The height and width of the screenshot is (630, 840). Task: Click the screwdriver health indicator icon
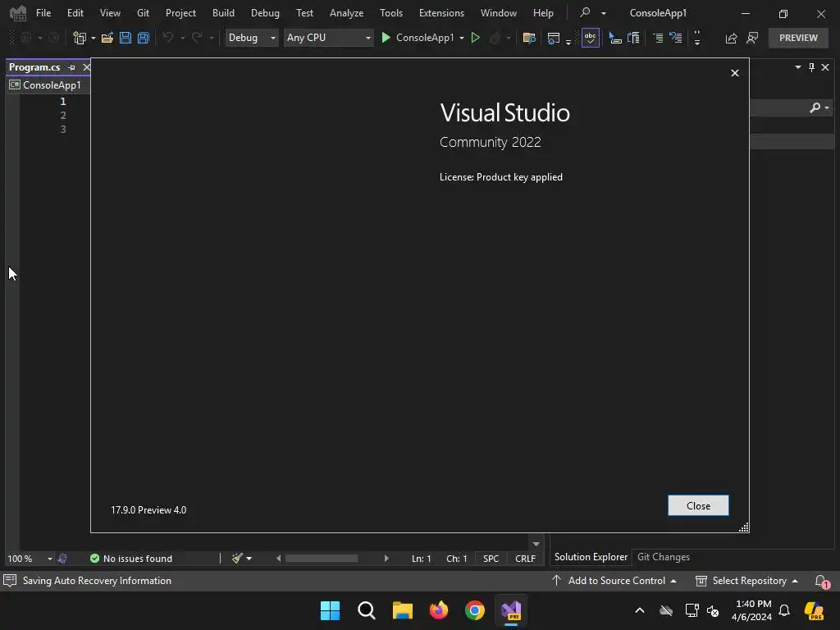pos(62,558)
